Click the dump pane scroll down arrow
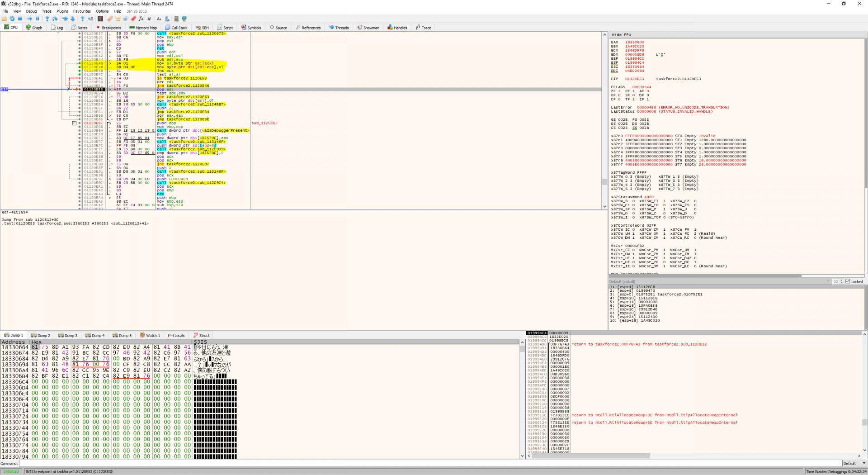 point(522,456)
